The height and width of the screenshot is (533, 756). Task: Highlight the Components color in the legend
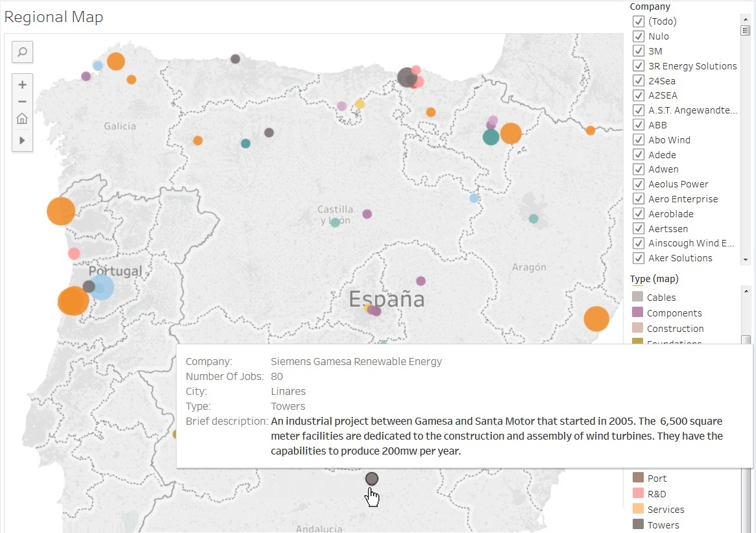[638, 313]
